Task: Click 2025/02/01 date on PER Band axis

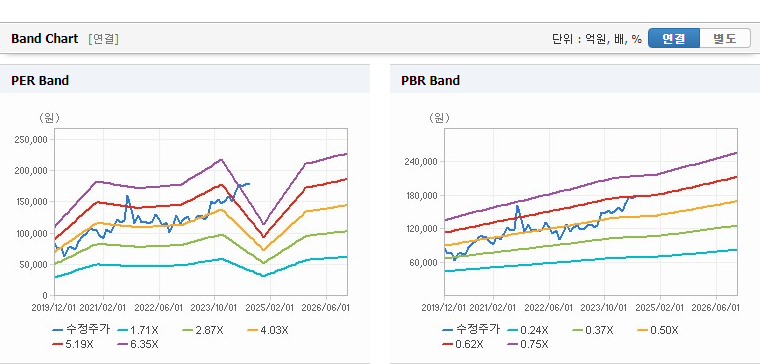Action: pos(269,308)
